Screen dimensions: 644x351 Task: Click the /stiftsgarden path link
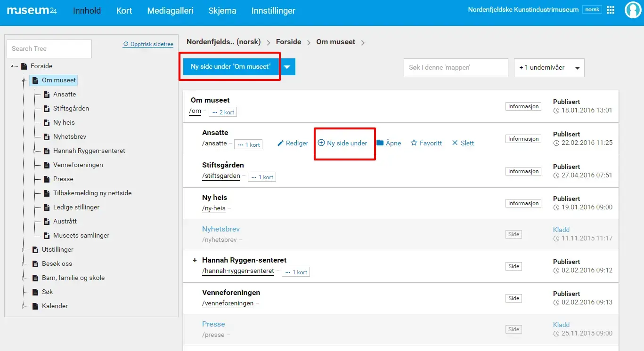click(x=221, y=176)
